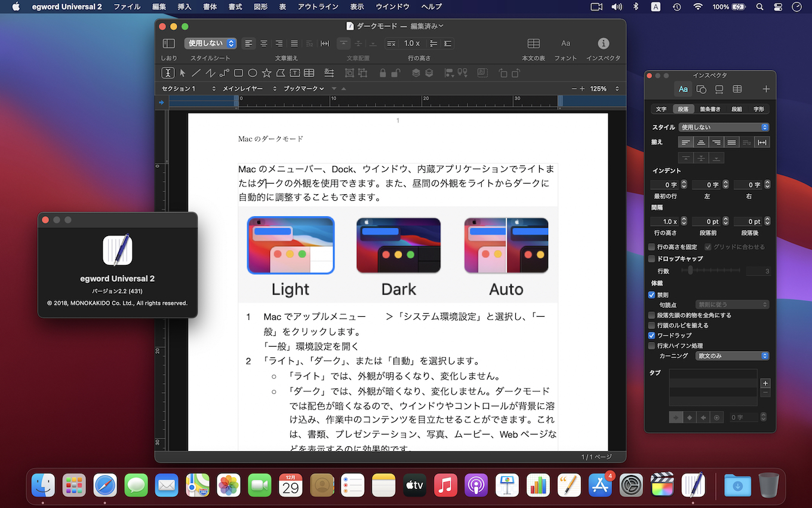
Task: Enable 行頭のルビを揃える checkbox
Action: pyautogui.click(x=652, y=325)
